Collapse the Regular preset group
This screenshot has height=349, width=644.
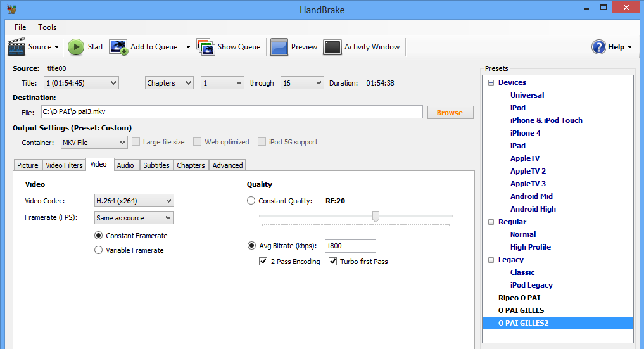click(x=491, y=222)
